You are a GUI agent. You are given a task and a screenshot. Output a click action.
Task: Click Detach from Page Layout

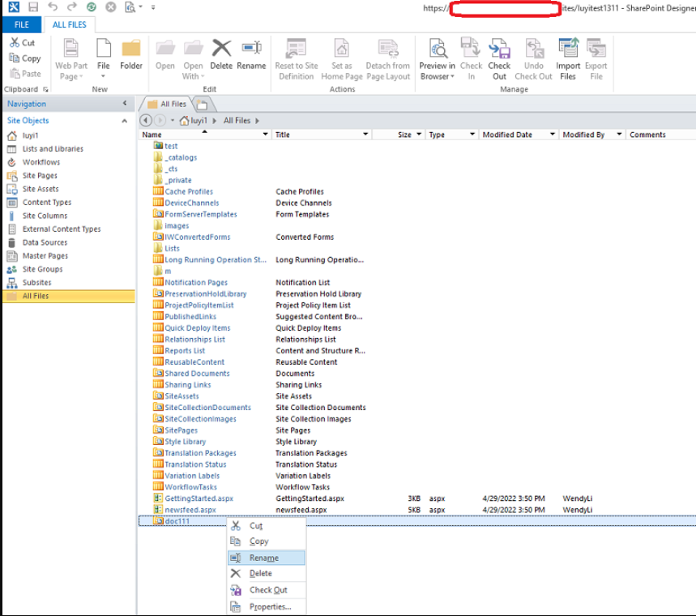[388, 59]
